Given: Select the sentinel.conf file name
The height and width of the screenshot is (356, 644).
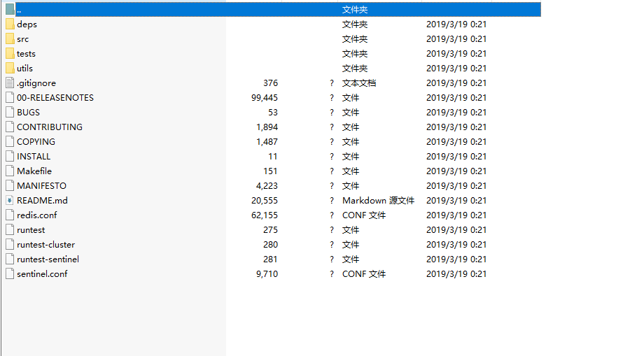Looking at the screenshot, I should (x=42, y=274).
